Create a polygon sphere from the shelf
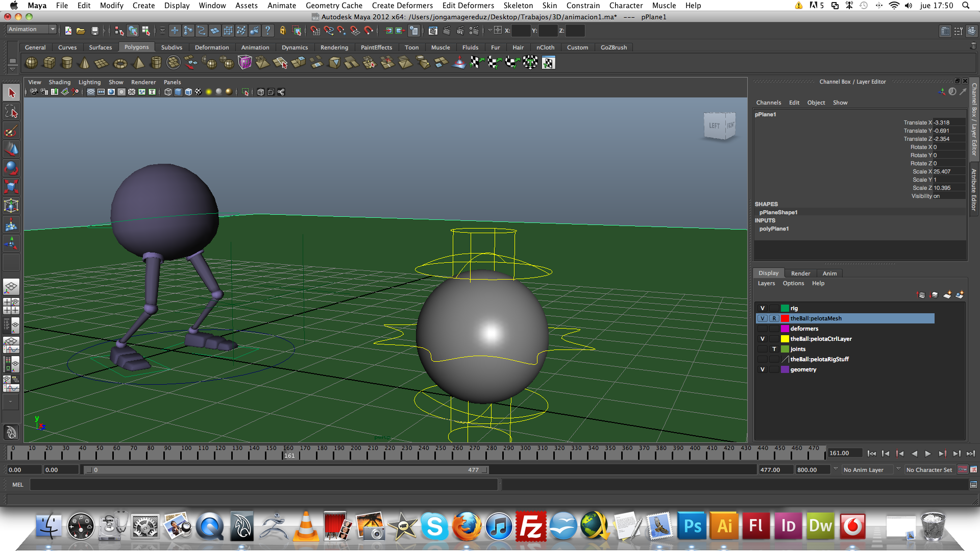The image size is (980, 551). [x=31, y=63]
